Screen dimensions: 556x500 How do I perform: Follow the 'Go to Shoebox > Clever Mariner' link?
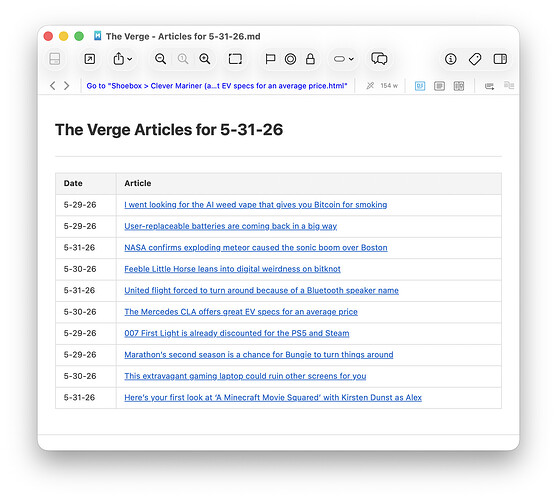217,86
